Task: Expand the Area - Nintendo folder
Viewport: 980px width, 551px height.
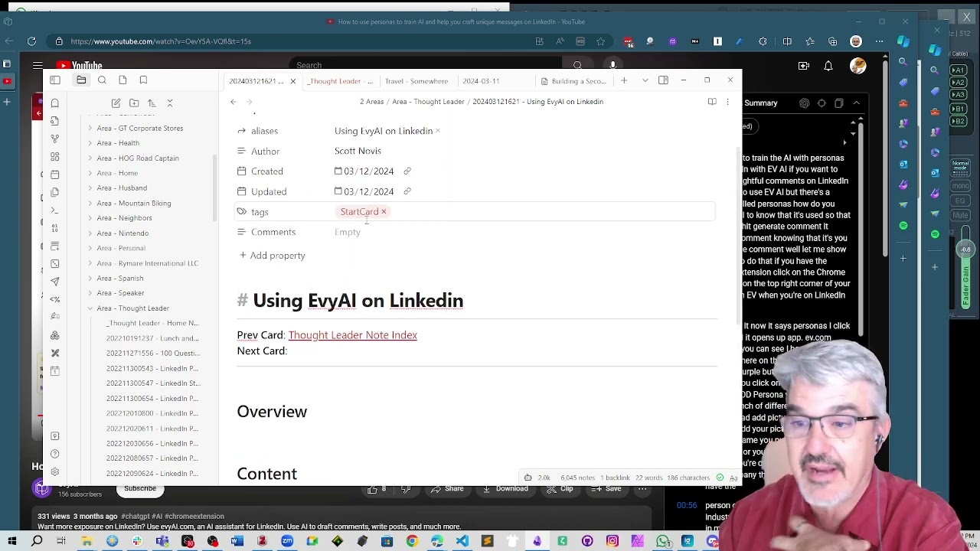Action: click(90, 233)
